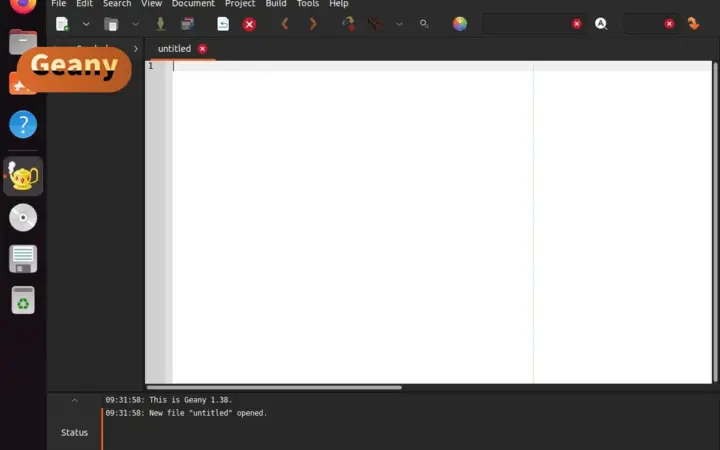Screen dimensions: 720x450
Task: Clear the goto line field
Action: pyautogui.click(x=669, y=24)
